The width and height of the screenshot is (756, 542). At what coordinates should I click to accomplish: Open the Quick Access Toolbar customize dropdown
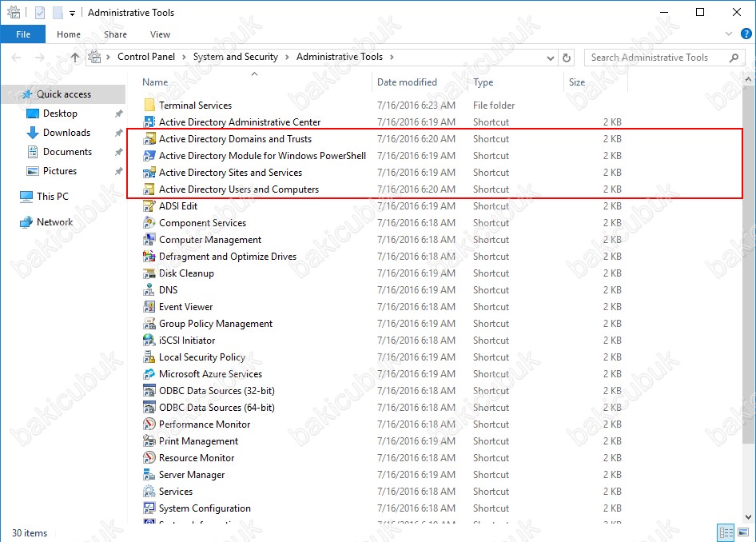coord(72,14)
